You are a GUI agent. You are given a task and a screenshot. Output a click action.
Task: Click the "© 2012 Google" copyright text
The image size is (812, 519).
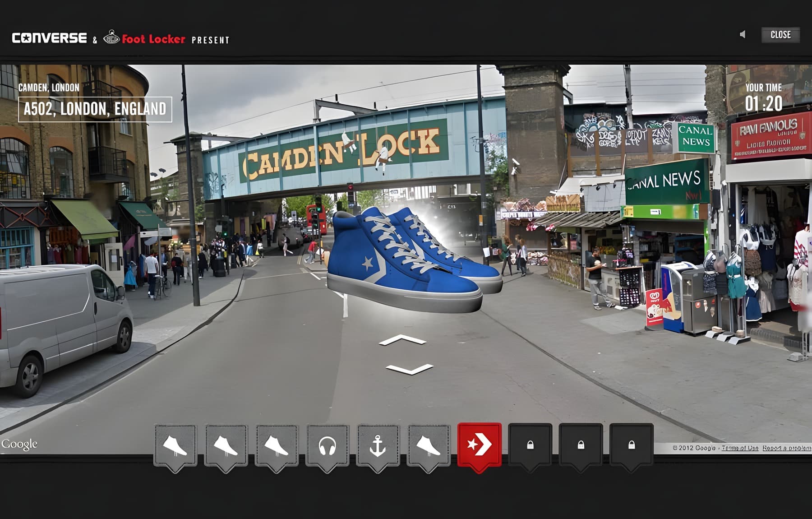pyautogui.click(x=694, y=448)
